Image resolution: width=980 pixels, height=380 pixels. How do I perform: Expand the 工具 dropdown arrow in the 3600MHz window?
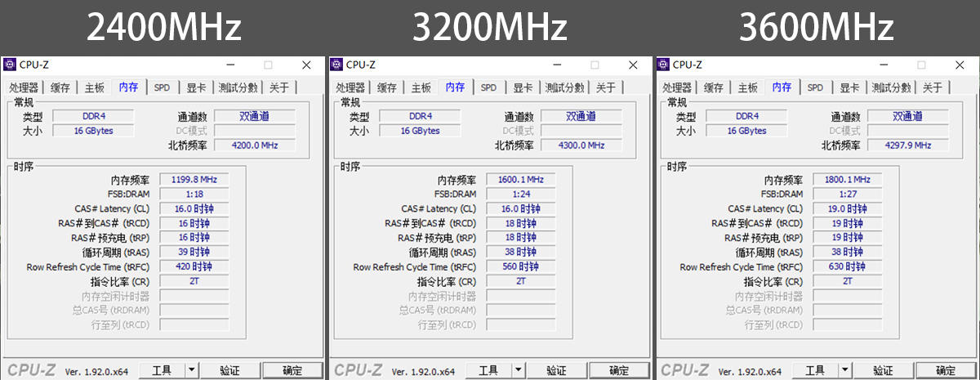pos(845,370)
